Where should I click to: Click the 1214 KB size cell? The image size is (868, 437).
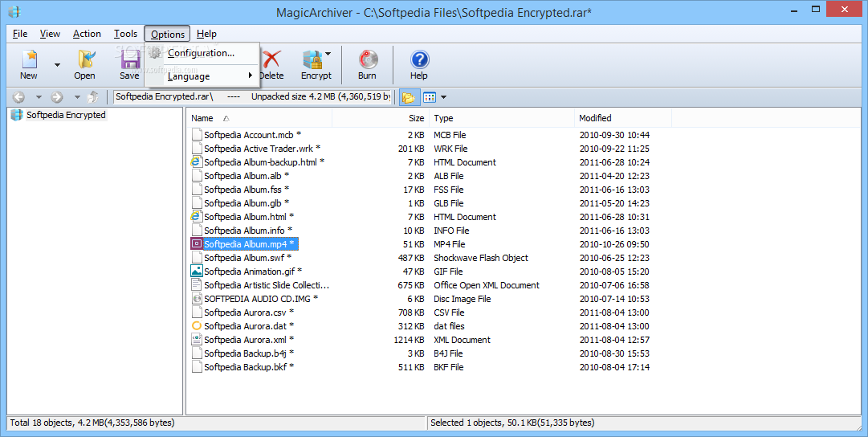[409, 340]
